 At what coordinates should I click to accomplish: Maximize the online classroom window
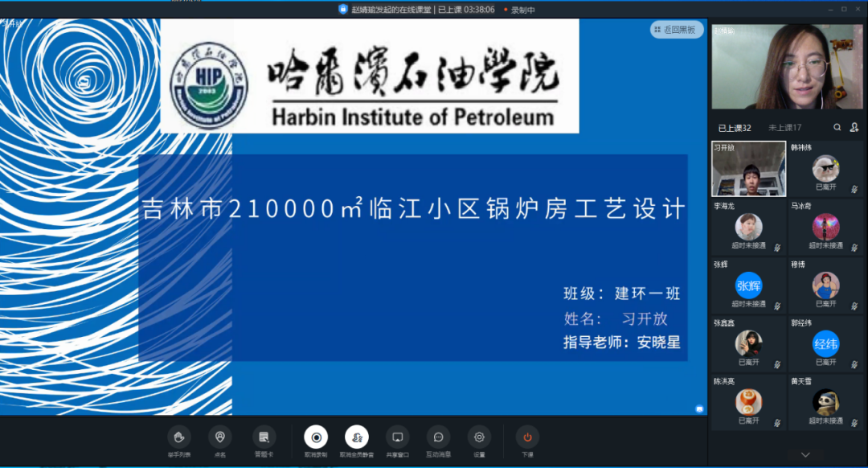click(x=844, y=10)
